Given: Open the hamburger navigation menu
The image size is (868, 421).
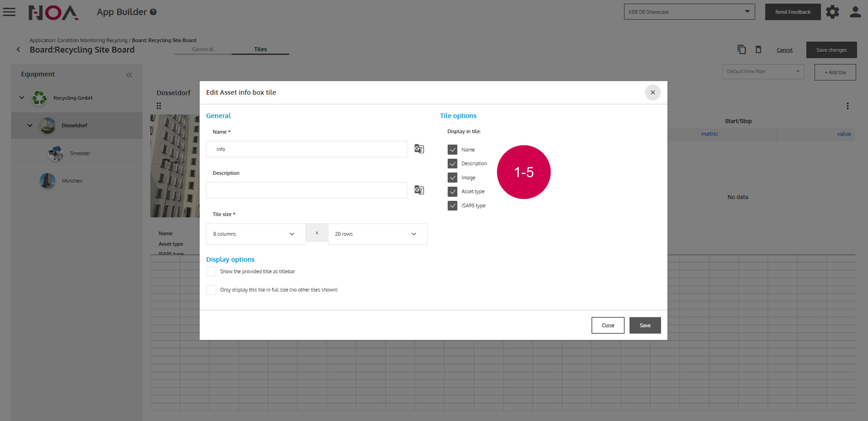Looking at the screenshot, I should pos(9,12).
